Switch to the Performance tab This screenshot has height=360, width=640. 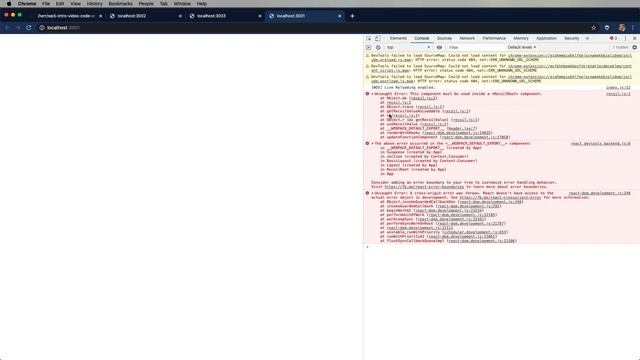click(x=494, y=38)
